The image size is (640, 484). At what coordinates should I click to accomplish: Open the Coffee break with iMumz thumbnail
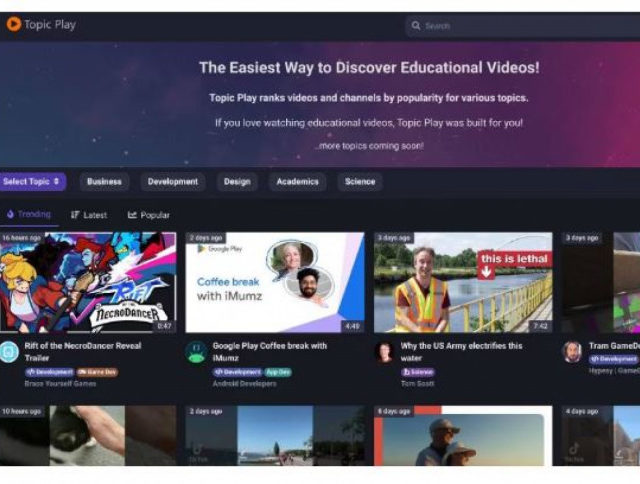click(275, 282)
